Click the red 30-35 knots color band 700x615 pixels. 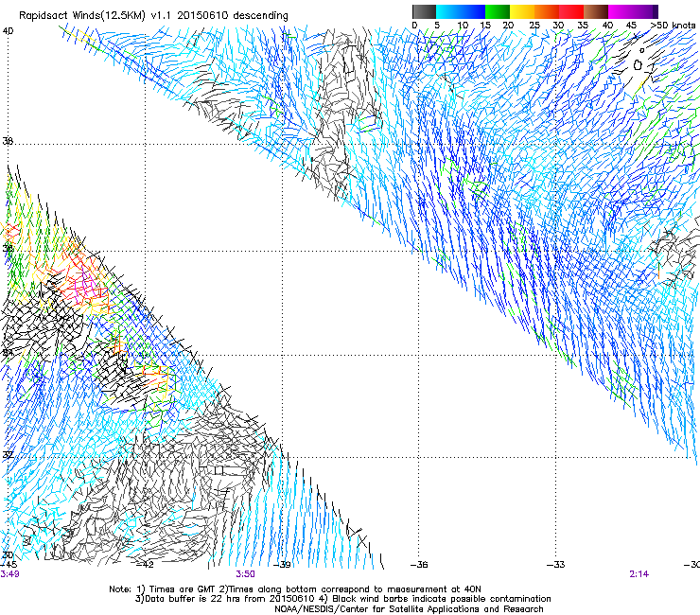click(571, 11)
